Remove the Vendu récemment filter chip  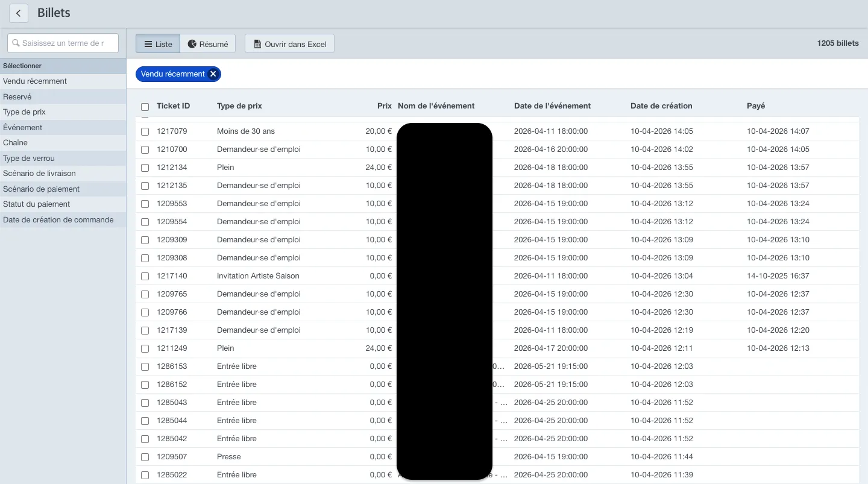coord(213,74)
